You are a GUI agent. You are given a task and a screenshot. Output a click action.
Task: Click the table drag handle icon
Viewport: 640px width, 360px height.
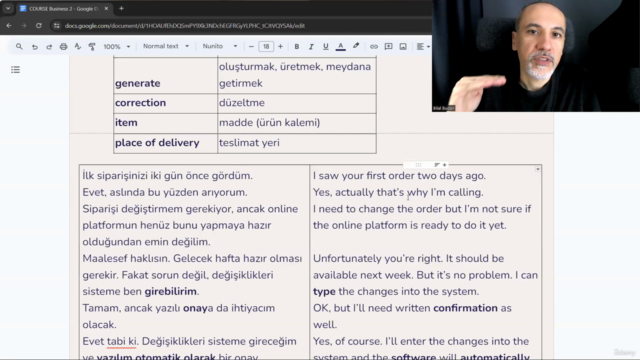click(x=418, y=165)
